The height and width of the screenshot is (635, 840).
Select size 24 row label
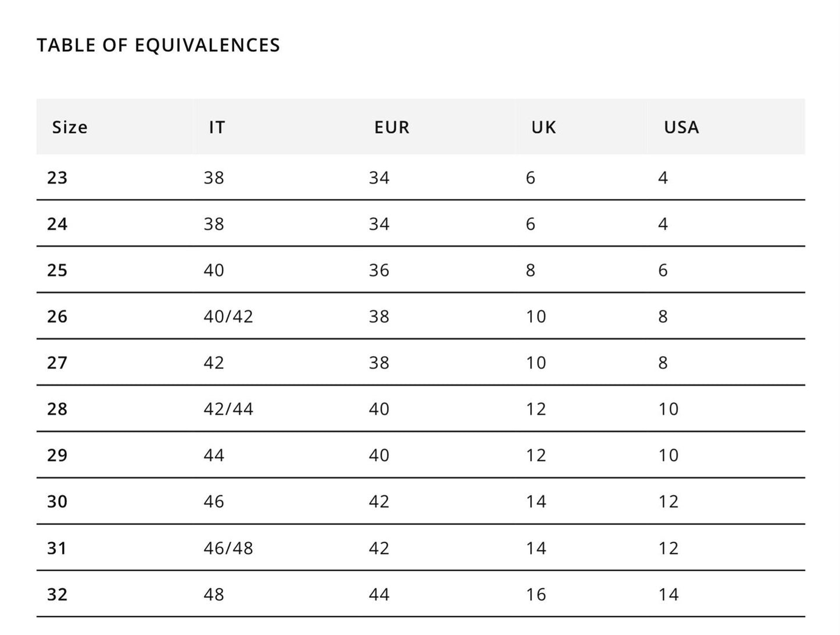pyautogui.click(x=57, y=224)
